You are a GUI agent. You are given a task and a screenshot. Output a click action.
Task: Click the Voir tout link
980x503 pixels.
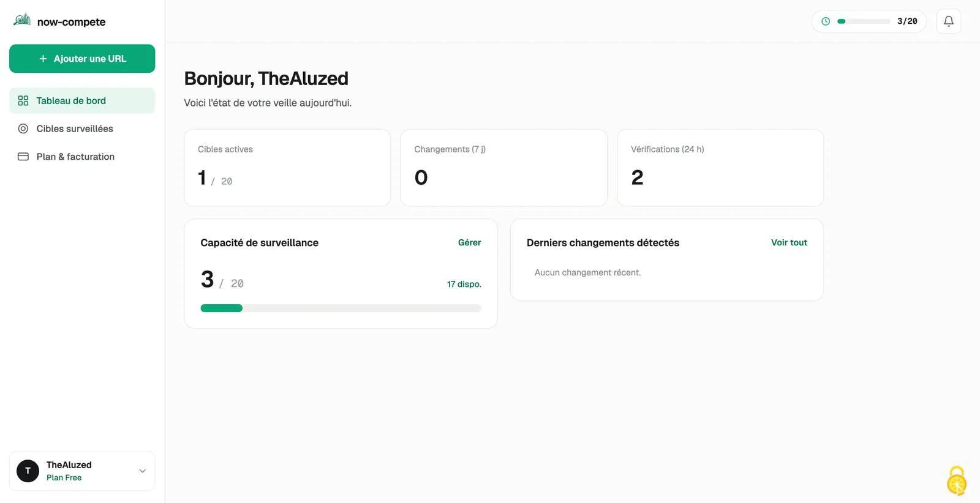click(x=789, y=243)
